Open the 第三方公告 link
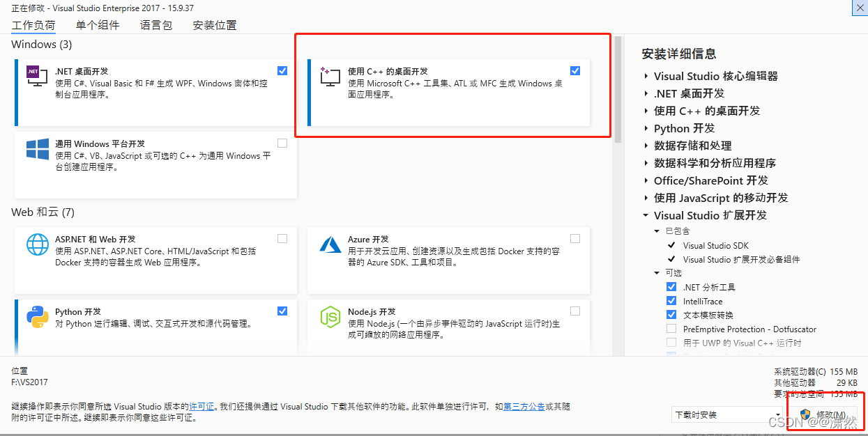The height and width of the screenshot is (436, 868). [x=524, y=406]
